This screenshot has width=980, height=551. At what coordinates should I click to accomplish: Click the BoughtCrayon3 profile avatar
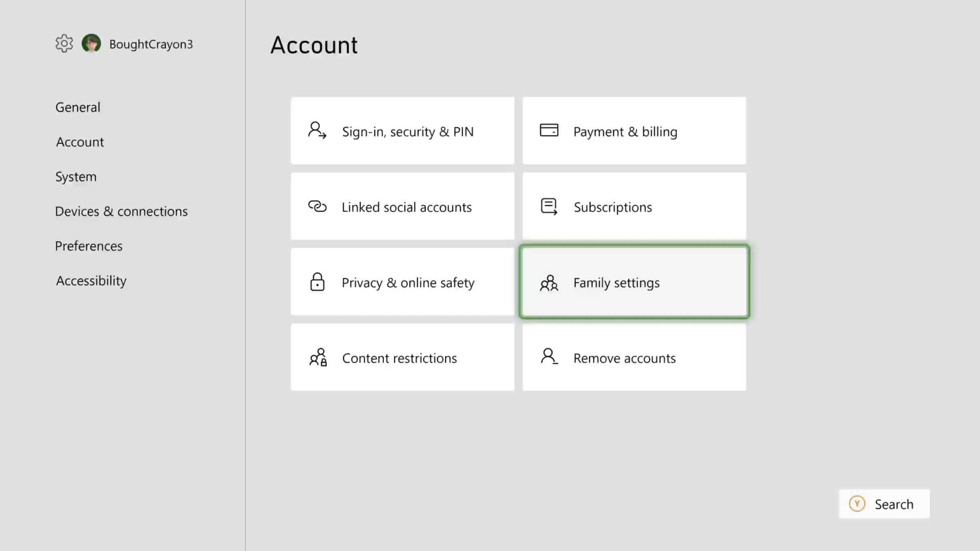pyautogui.click(x=91, y=43)
